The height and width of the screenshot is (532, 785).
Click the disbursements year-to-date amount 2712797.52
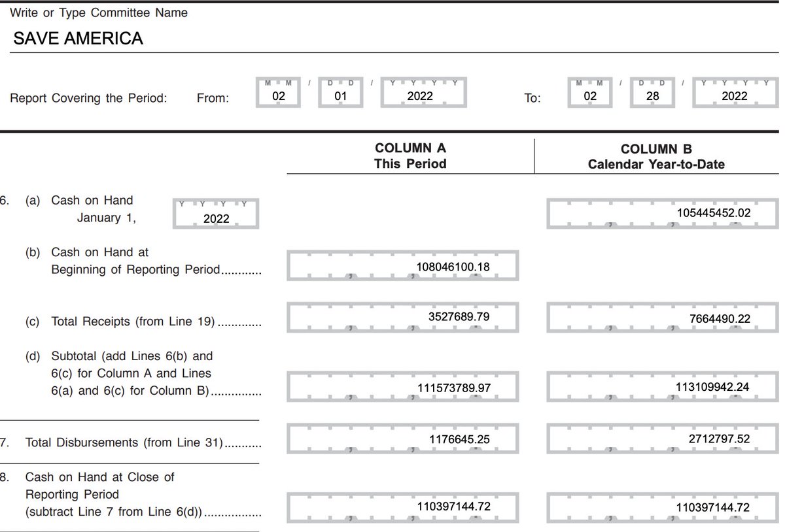(661, 439)
